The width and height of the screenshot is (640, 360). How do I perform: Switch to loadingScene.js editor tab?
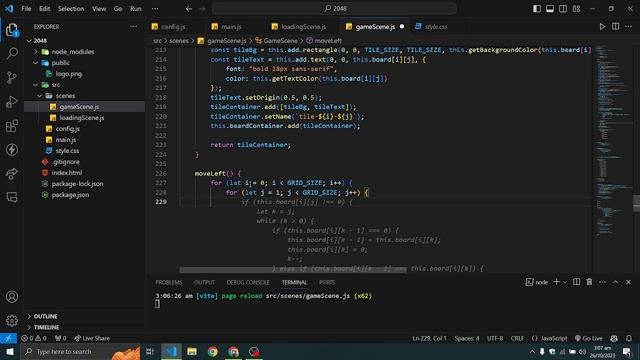point(303,27)
